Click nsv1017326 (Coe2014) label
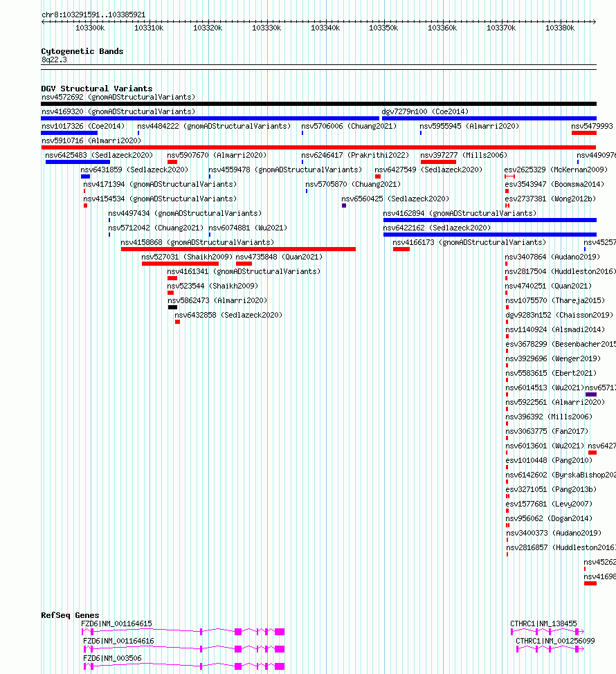The height and width of the screenshot is (674, 616). point(83,127)
